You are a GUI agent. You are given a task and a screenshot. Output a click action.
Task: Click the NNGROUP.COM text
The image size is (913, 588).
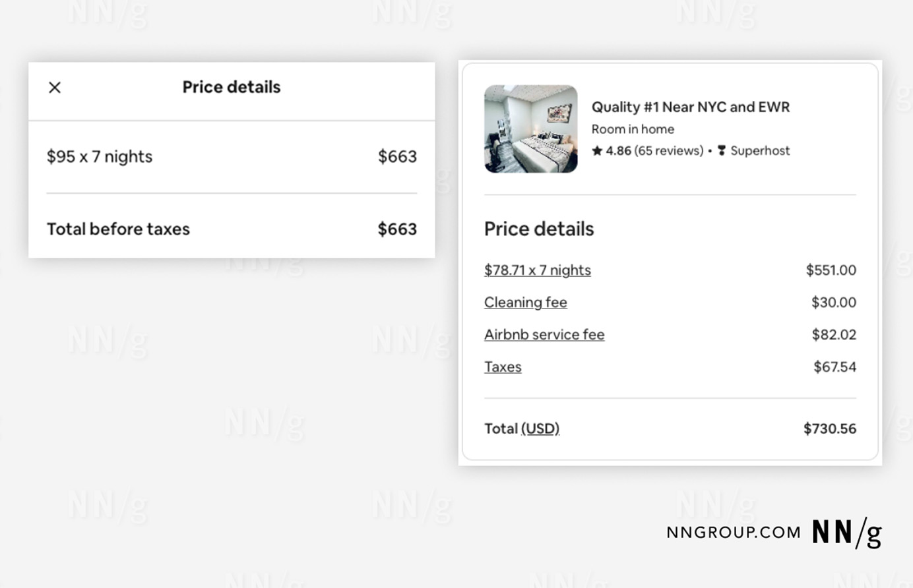(x=733, y=533)
